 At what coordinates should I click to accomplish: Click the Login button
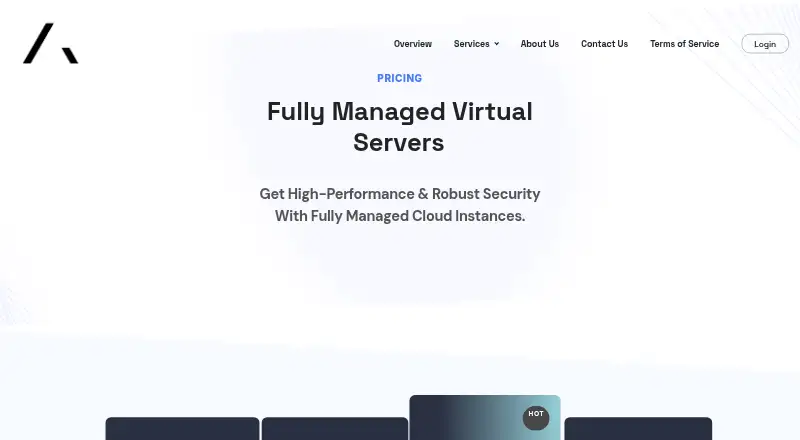(x=765, y=44)
